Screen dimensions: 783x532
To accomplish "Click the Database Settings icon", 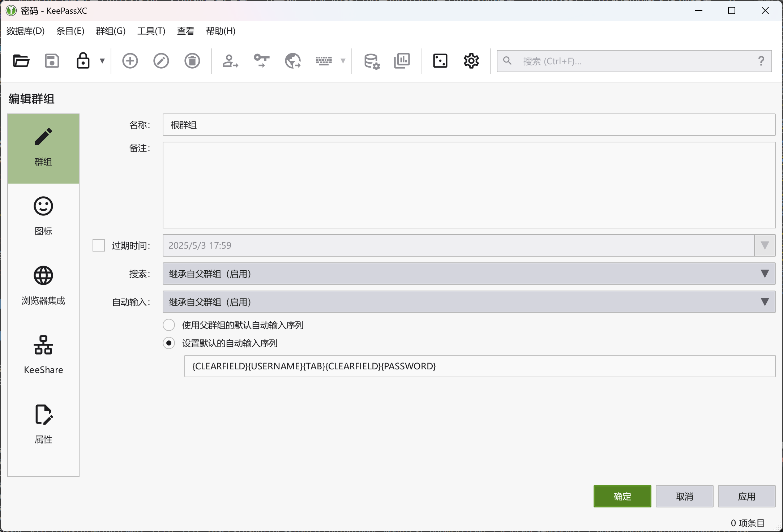I will [x=372, y=61].
